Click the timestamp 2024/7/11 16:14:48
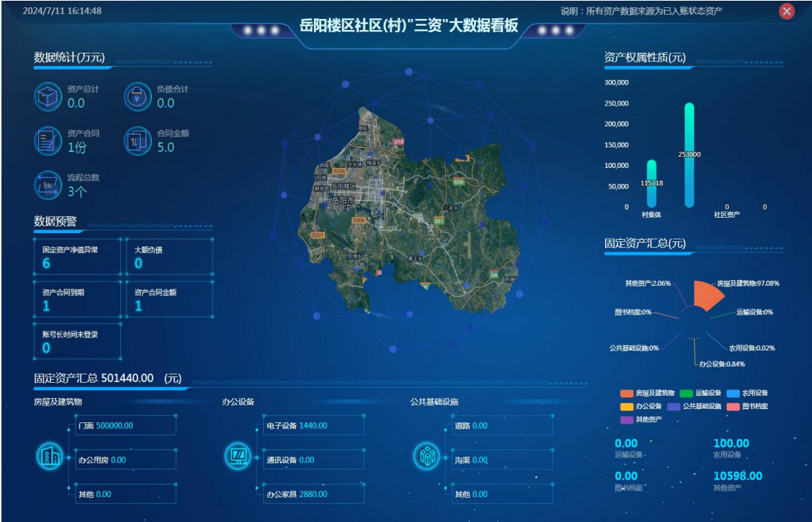Viewport: 812px width, 522px height. pyautogui.click(x=62, y=11)
